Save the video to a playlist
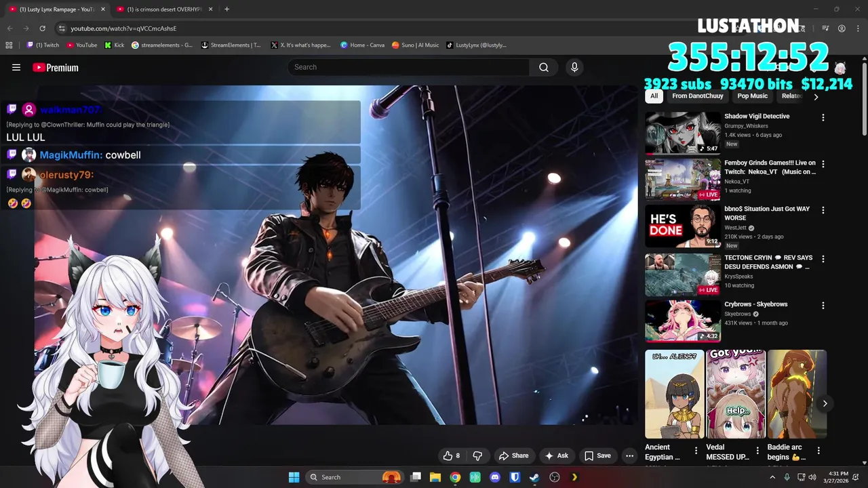 pos(598,455)
